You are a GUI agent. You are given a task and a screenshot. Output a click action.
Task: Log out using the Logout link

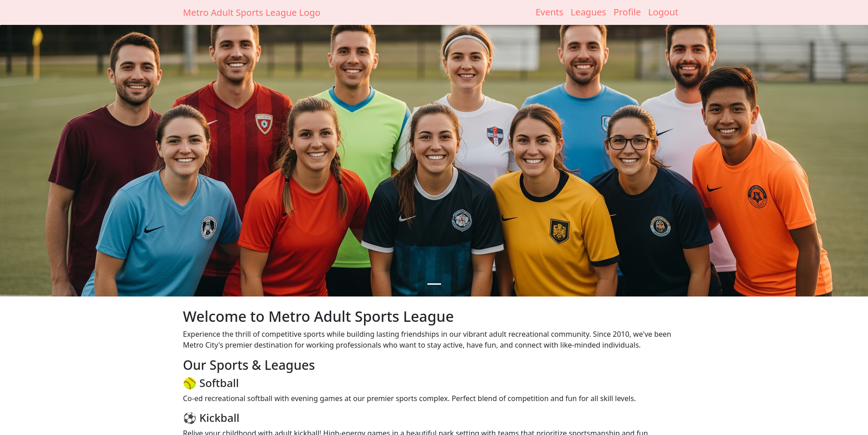[663, 12]
